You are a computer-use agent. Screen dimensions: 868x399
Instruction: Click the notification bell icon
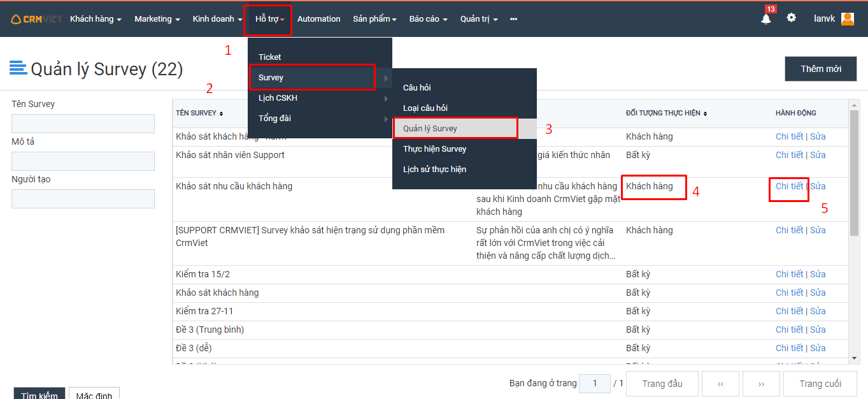(765, 18)
